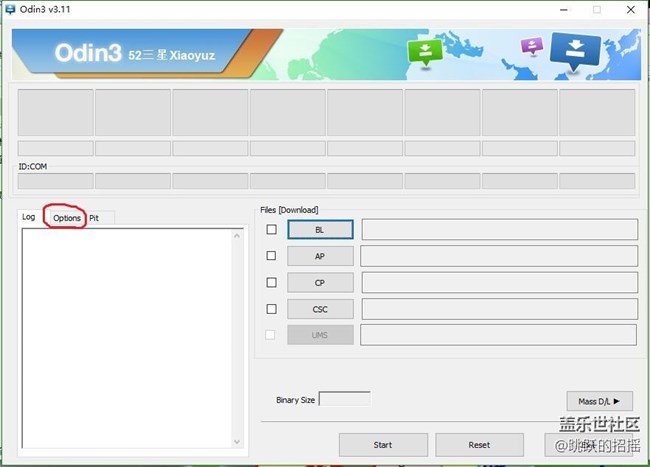The image size is (650, 467).
Task: Toggle the CSC file checkbox
Action: tap(272, 309)
